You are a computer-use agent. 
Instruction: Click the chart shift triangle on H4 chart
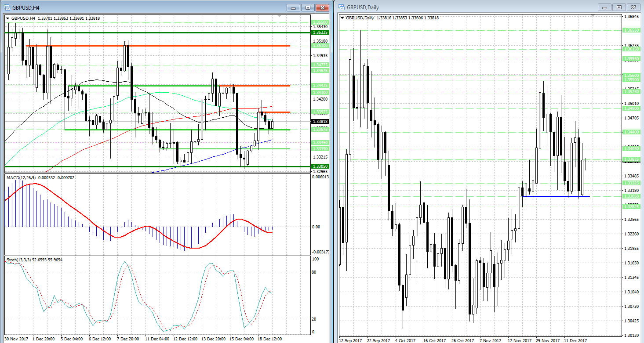click(x=279, y=17)
